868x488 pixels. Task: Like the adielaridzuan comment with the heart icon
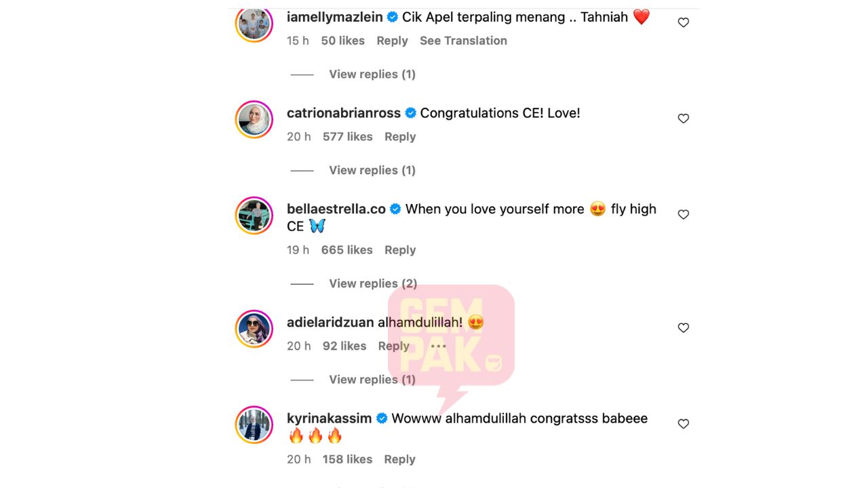(x=684, y=328)
